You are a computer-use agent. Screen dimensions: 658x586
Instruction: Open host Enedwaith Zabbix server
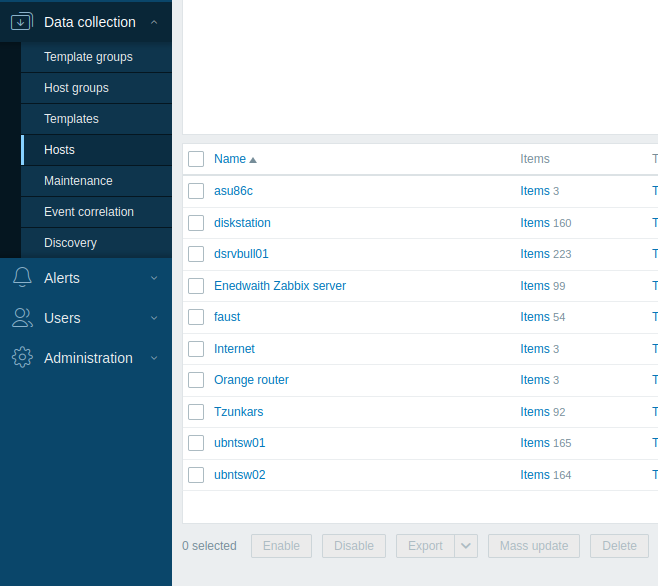pyautogui.click(x=280, y=286)
